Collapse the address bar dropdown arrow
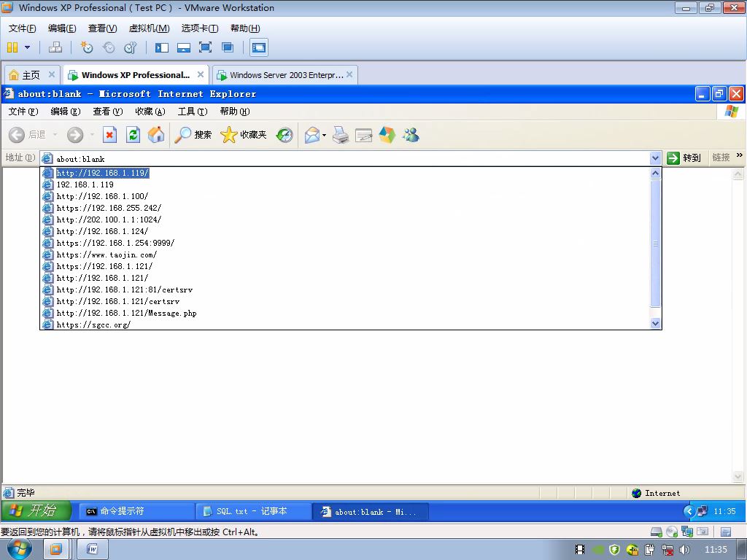 (x=656, y=158)
